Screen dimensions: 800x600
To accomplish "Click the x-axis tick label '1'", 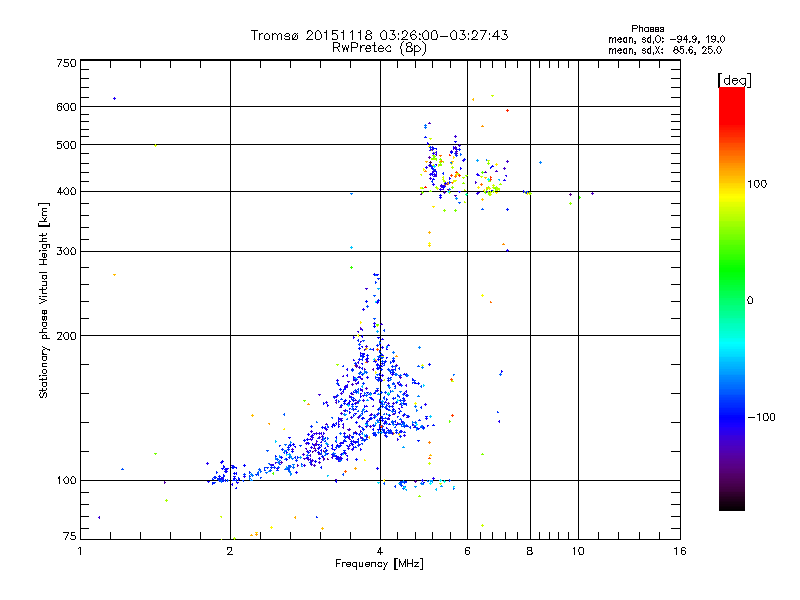I will tap(80, 551).
